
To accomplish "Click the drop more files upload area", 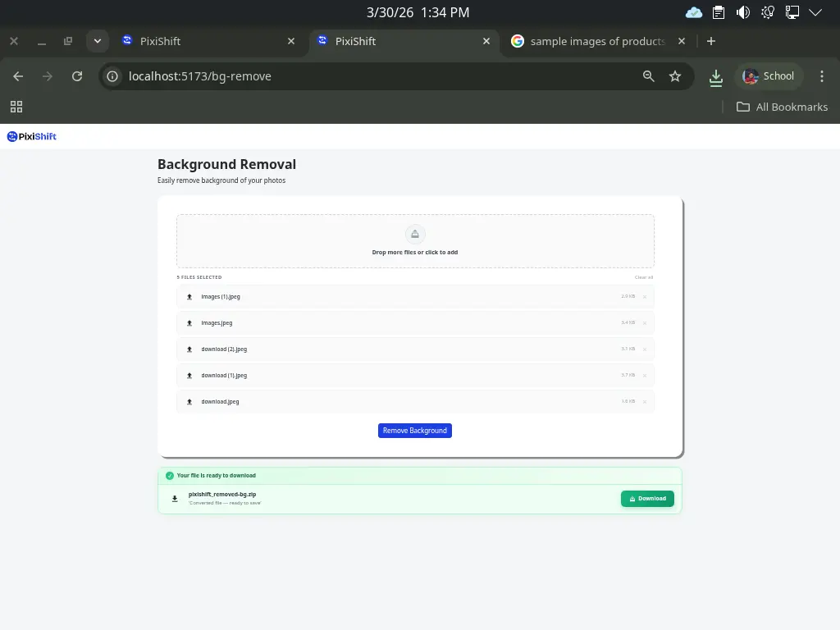I will (415, 241).
